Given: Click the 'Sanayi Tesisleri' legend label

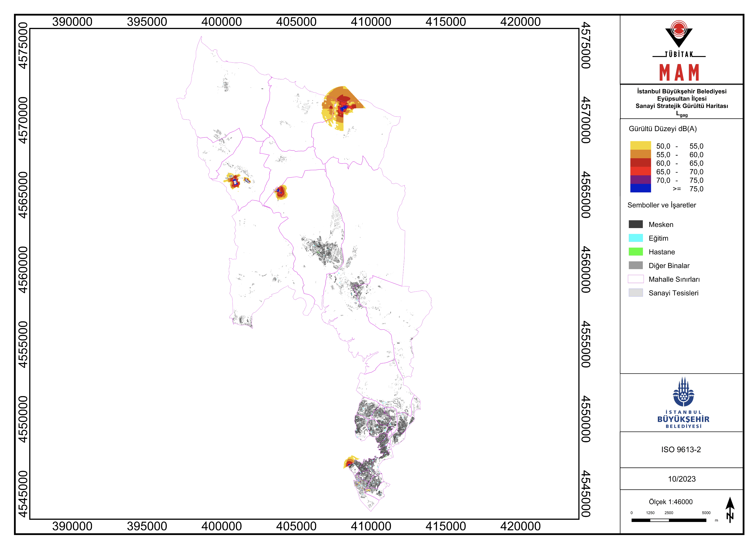Looking at the screenshot, I should [673, 293].
